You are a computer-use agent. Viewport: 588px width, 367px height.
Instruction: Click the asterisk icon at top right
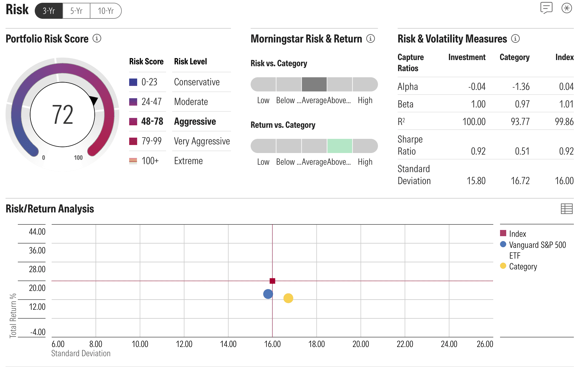click(x=566, y=8)
